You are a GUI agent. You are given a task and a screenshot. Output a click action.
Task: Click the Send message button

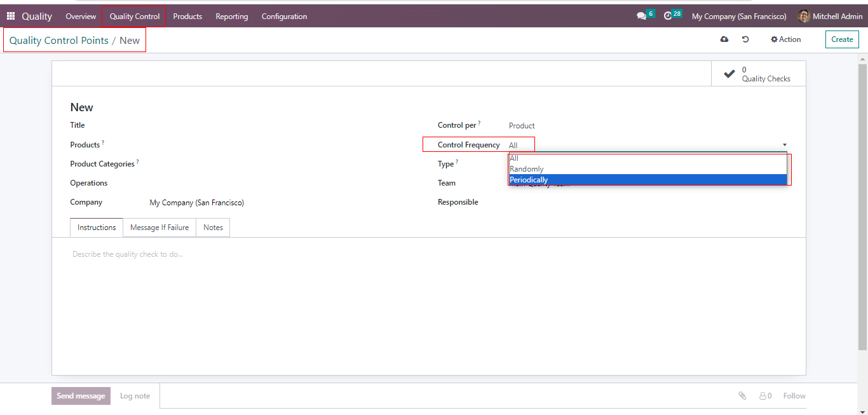tap(81, 396)
